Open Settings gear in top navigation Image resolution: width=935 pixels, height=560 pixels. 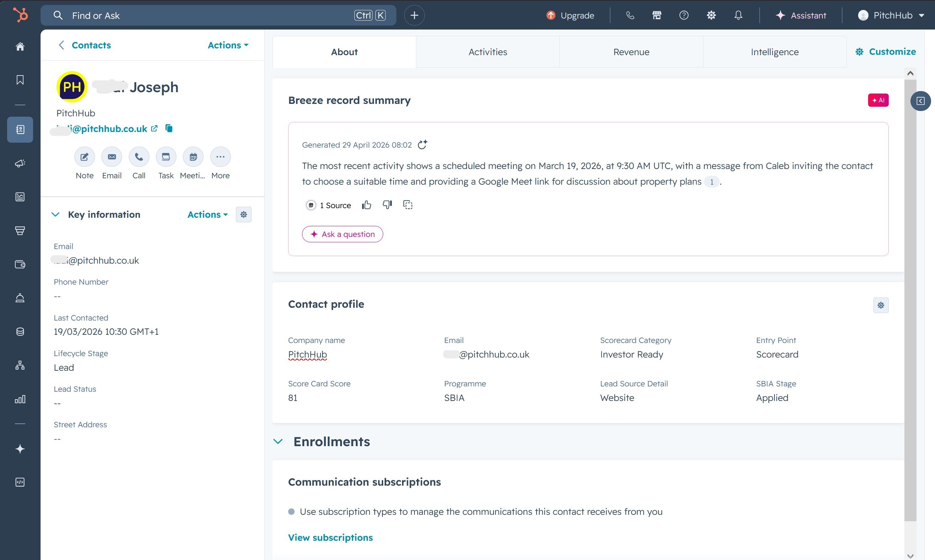(x=711, y=15)
